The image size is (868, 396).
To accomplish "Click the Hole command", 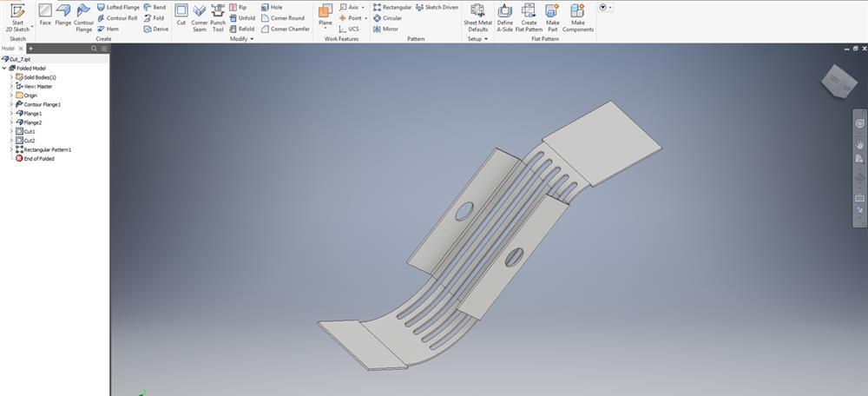I will tap(271, 7).
